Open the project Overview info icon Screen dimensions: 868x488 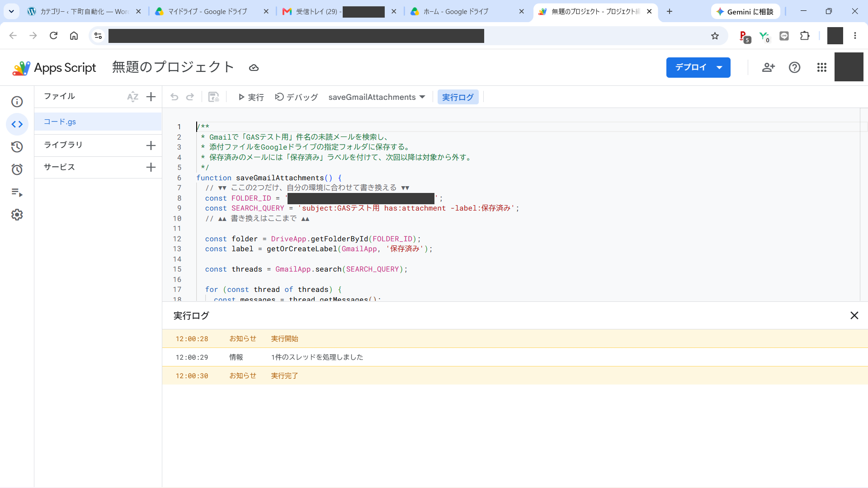coord(17,102)
